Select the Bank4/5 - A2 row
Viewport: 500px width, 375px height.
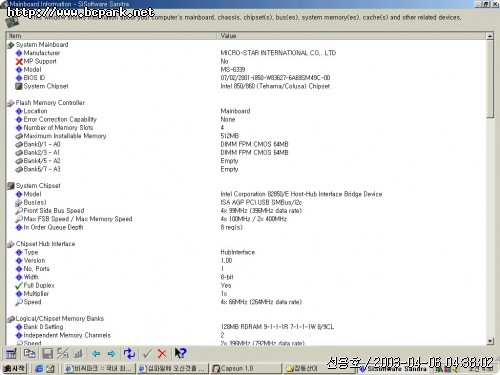246,161
